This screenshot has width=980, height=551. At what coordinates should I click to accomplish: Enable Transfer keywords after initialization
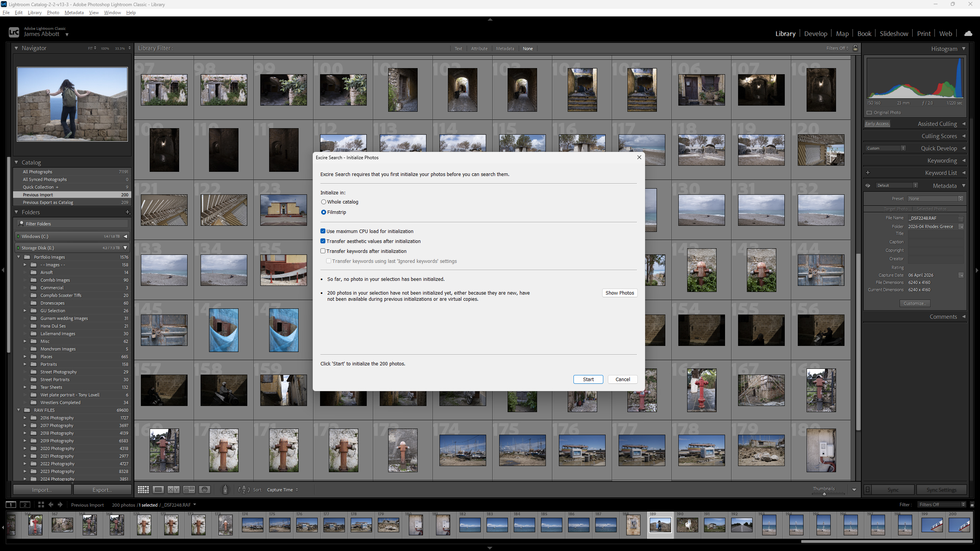tap(323, 251)
